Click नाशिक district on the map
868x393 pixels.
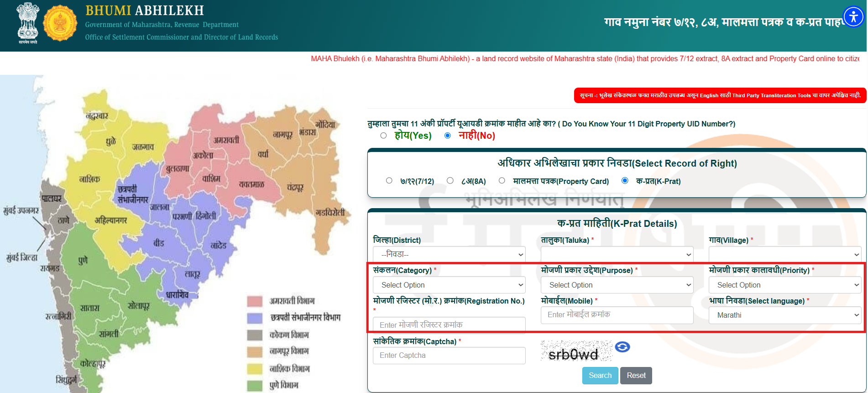[89, 179]
